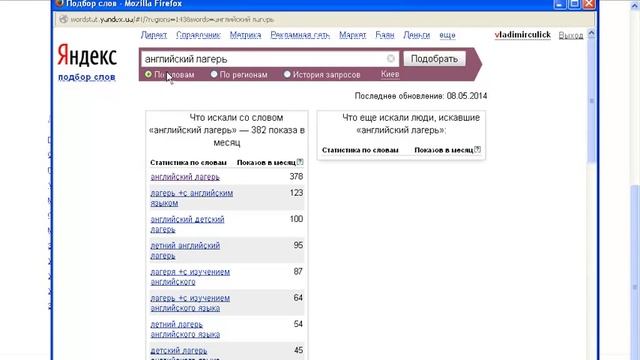The image size is (640, 360).
Task: Open the Рекламная сеть service link
Action: pos(300,35)
